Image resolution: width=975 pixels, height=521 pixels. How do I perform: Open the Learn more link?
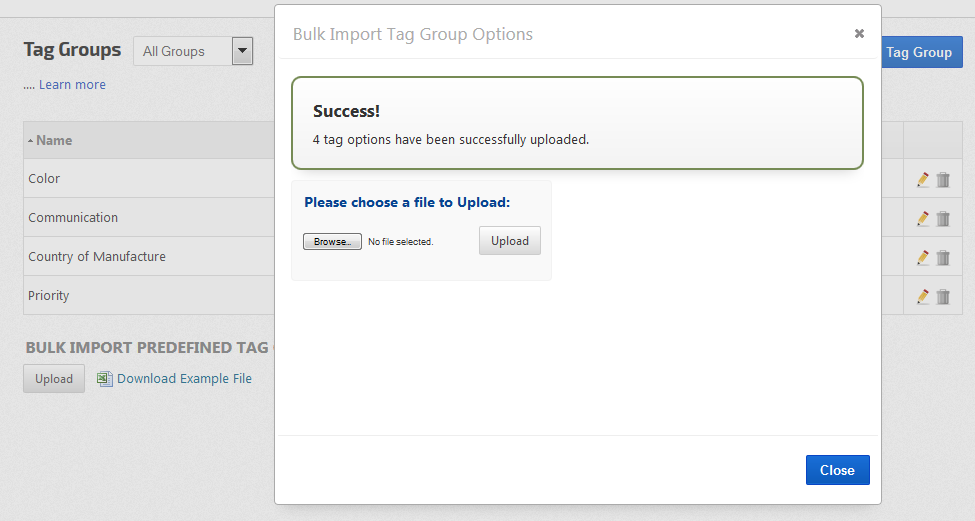[72, 85]
